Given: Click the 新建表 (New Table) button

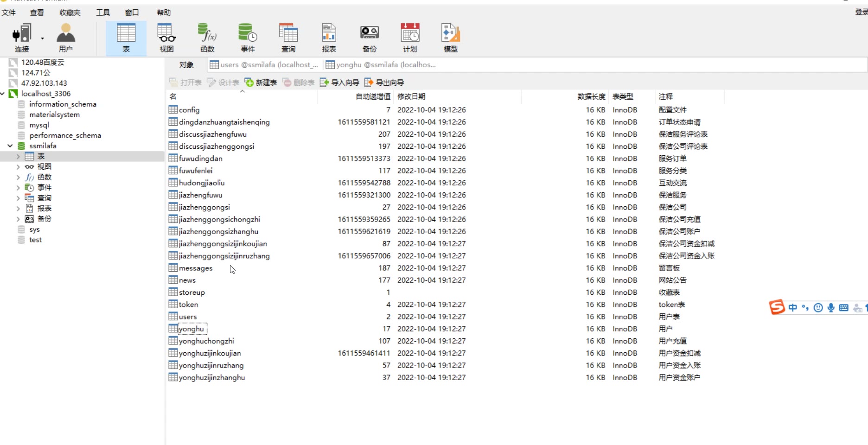Looking at the screenshot, I should (x=261, y=83).
